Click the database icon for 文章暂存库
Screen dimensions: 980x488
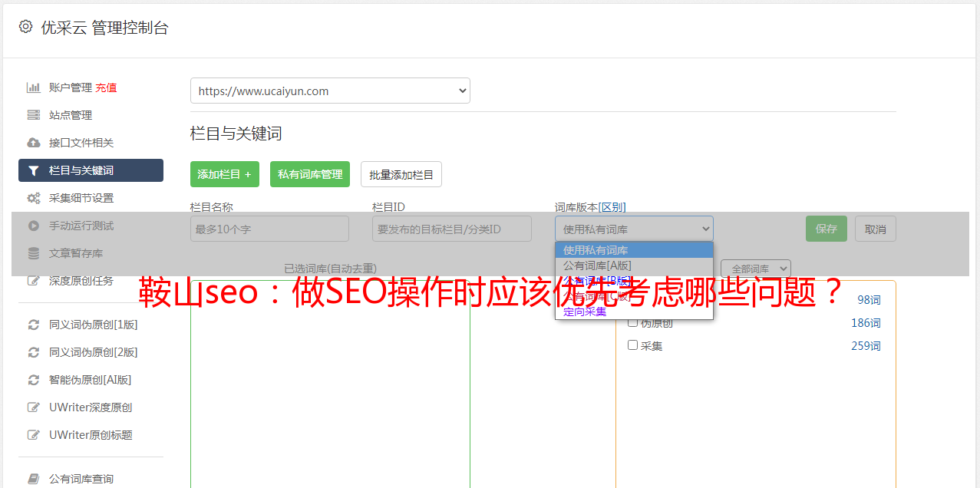(34, 253)
